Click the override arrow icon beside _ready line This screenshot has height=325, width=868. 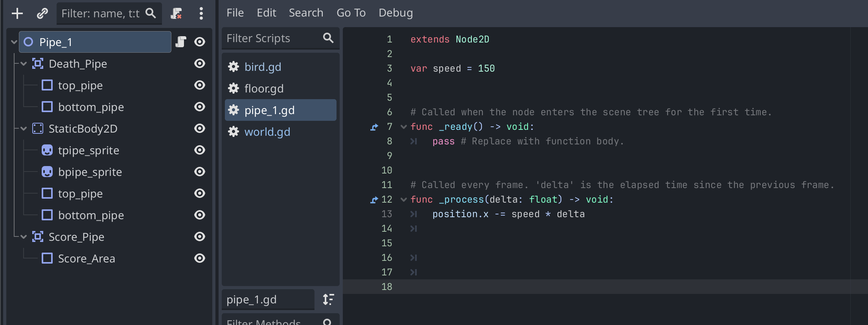(x=374, y=127)
